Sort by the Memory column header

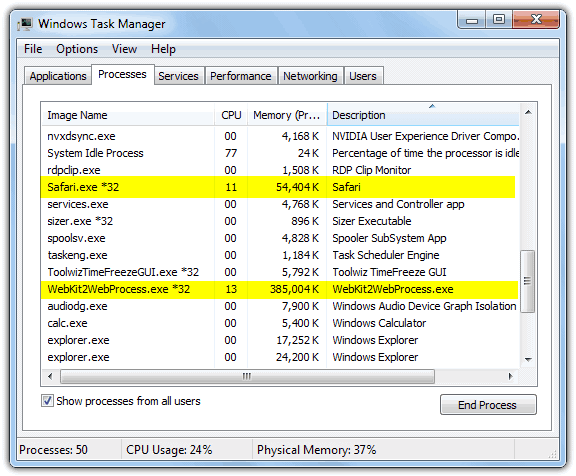[x=287, y=115]
